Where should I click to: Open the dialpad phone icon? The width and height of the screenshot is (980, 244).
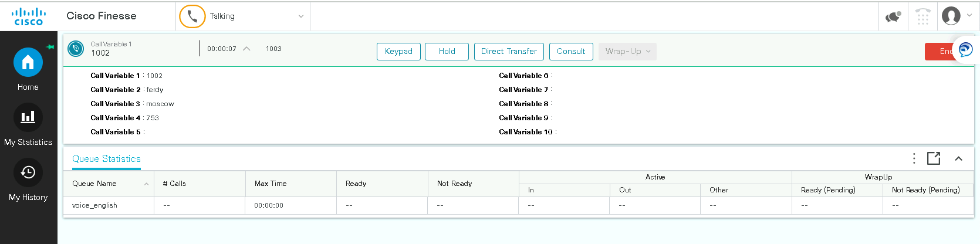(x=923, y=16)
